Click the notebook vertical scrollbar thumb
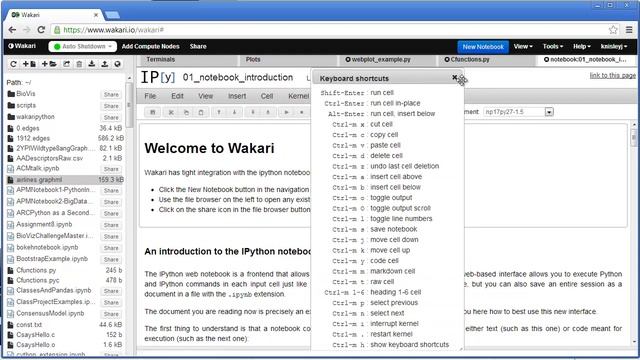 pyautogui.click(x=633, y=137)
